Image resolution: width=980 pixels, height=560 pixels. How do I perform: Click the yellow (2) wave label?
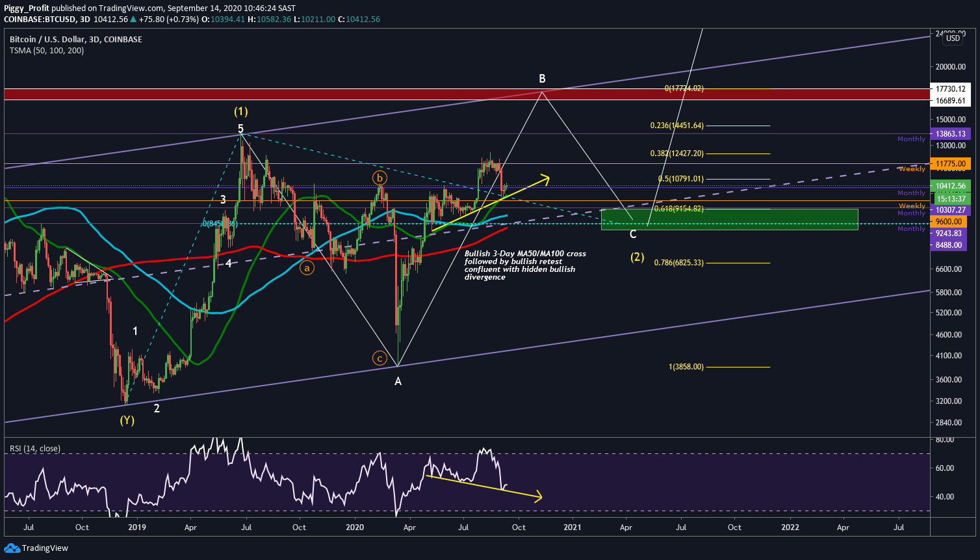[638, 257]
